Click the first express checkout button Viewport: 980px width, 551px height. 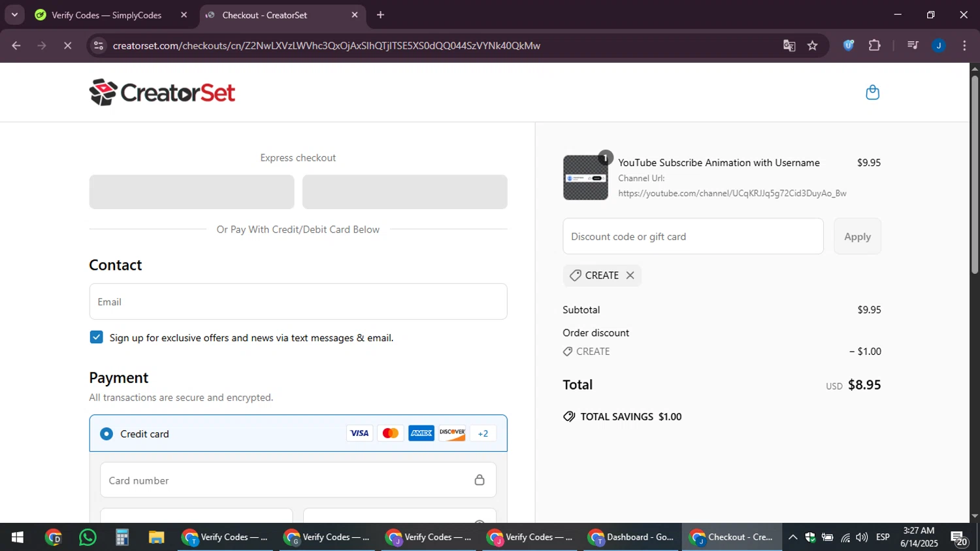(x=191, y=192)
